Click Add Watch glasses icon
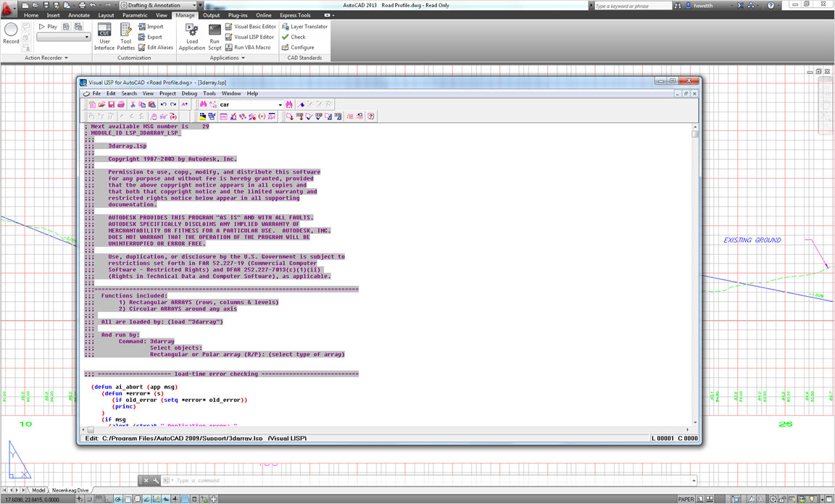Image resolution: width=835 pixels, height=504 pixels. pyautogui.click(x=164, y=116)
